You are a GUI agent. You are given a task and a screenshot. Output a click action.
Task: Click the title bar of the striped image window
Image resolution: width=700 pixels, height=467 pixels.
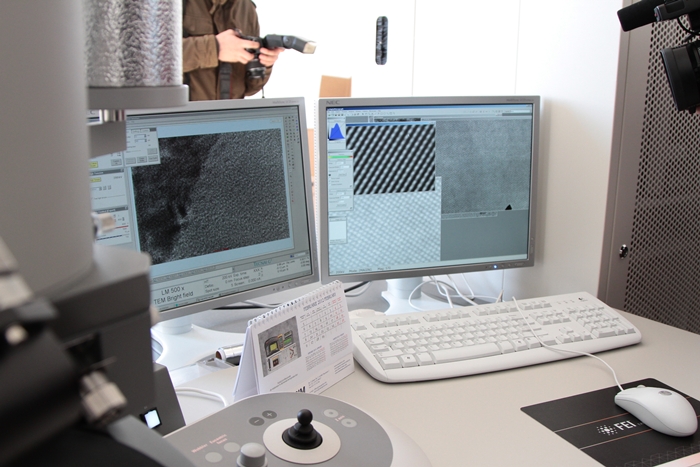click(390, 123)
